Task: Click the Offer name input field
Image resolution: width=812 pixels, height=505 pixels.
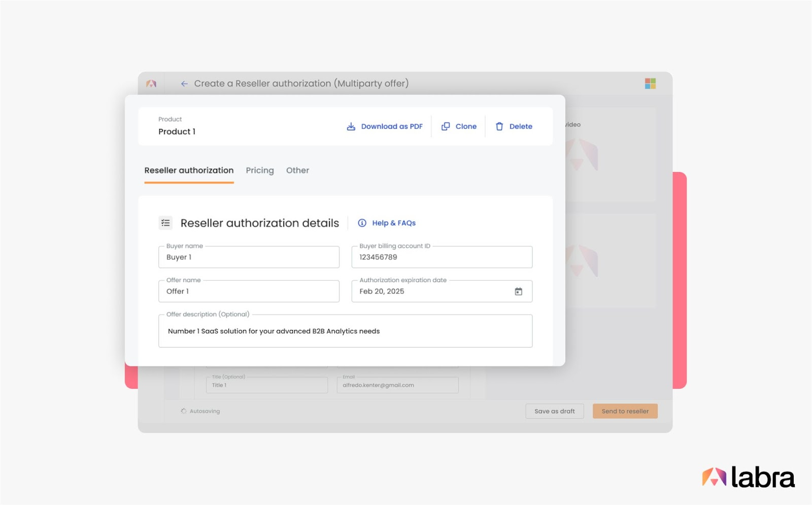Action: pyautogui.click(x=249, y=291)
